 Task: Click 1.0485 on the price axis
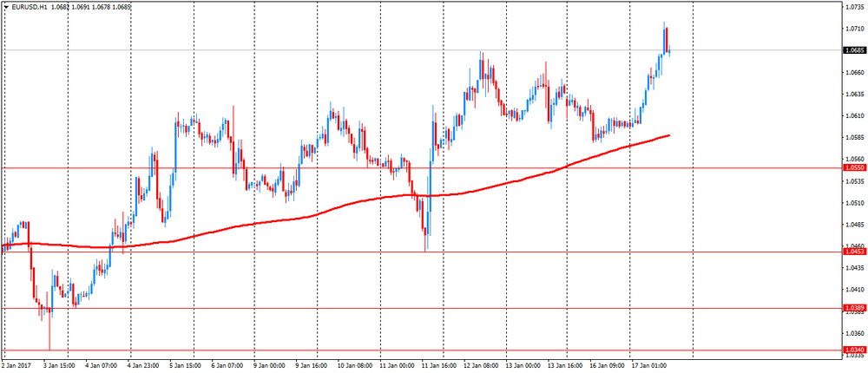pos(853,224)
